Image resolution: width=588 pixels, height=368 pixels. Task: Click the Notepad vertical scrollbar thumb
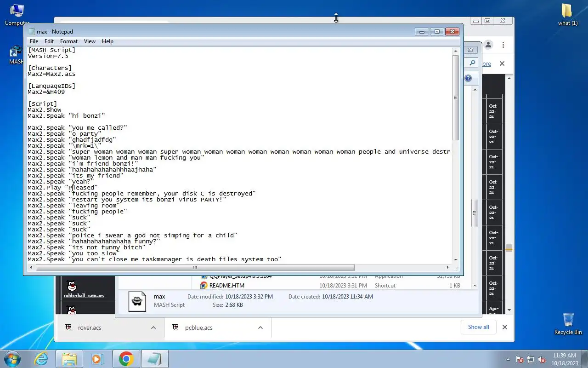[x=456, y=97]
